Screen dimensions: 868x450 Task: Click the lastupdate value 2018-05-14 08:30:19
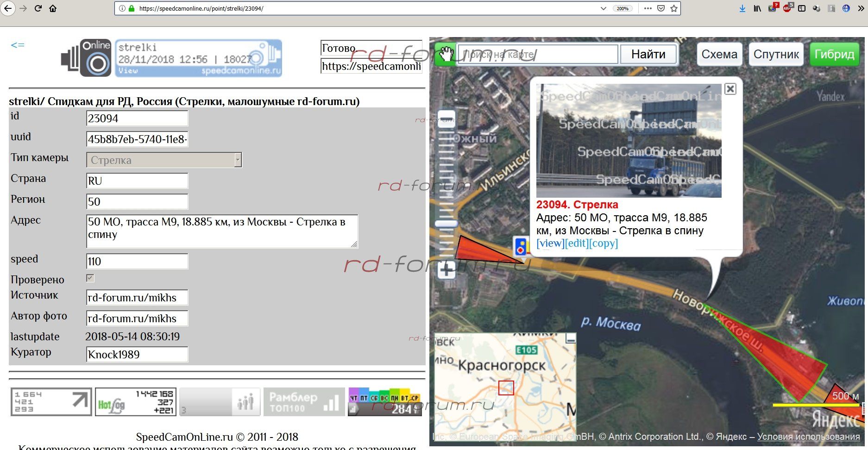click(132, 337)
